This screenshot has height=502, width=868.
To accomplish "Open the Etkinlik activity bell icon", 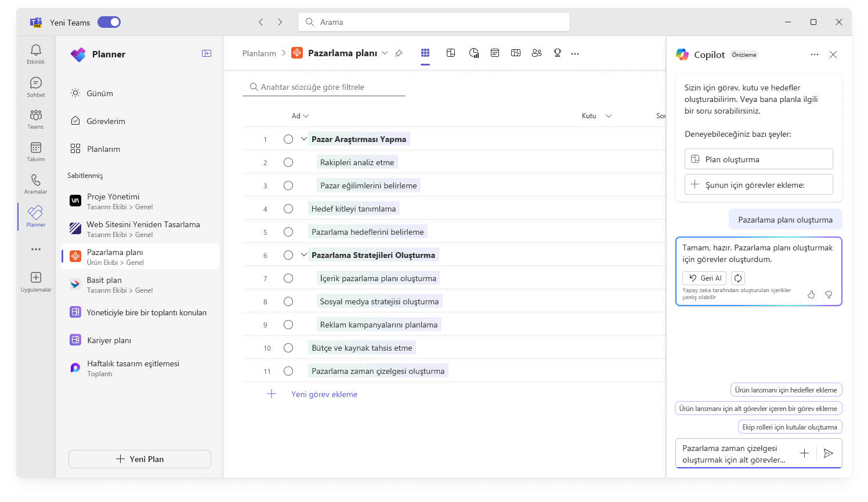I will (x=36, y=54).
